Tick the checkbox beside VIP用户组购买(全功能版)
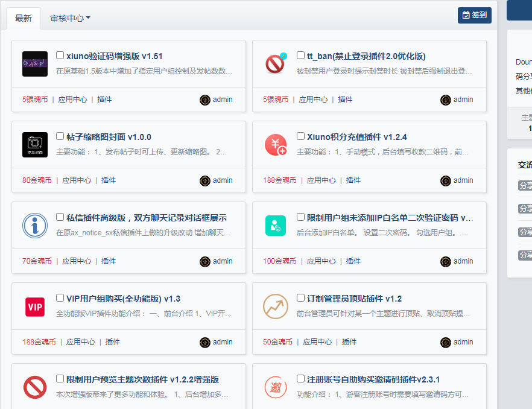The height and width of the screenshot is (409, 532). tap(60, 298)
